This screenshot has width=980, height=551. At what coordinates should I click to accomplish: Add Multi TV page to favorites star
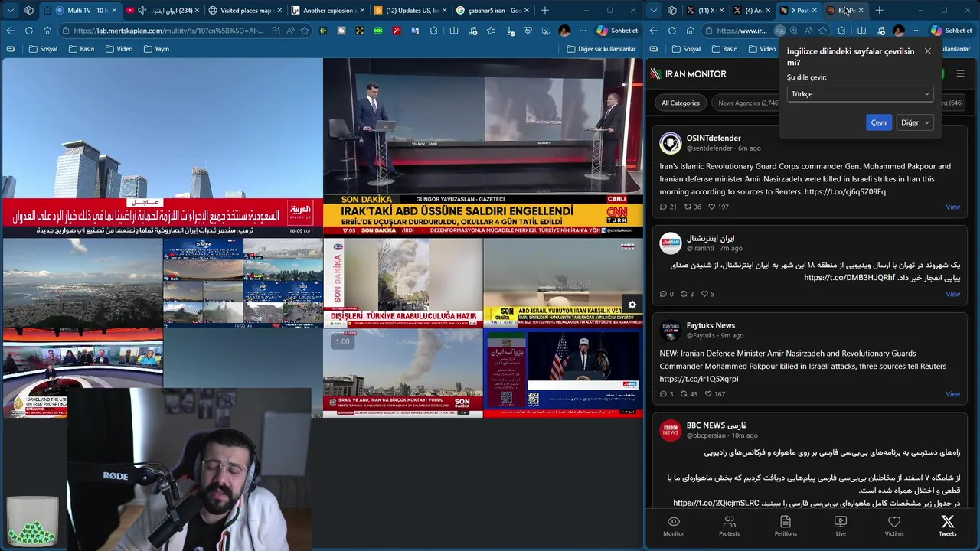[305, 31]
